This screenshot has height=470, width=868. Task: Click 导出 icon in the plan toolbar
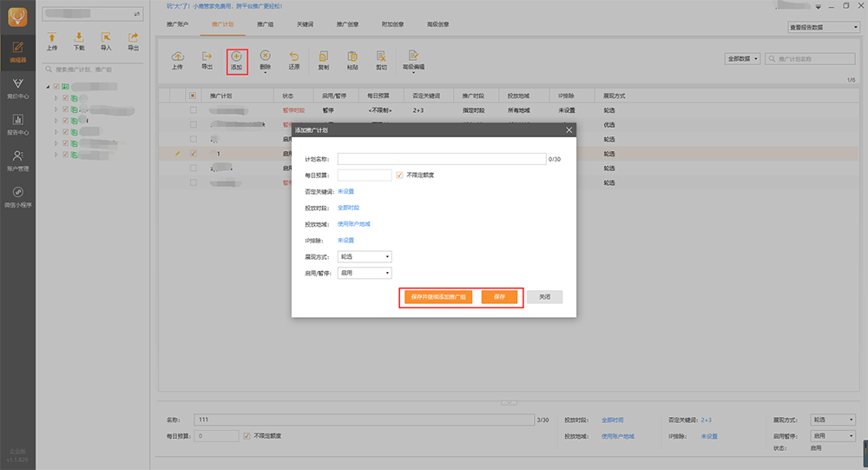pyautogui.click(x=207, y=61)
